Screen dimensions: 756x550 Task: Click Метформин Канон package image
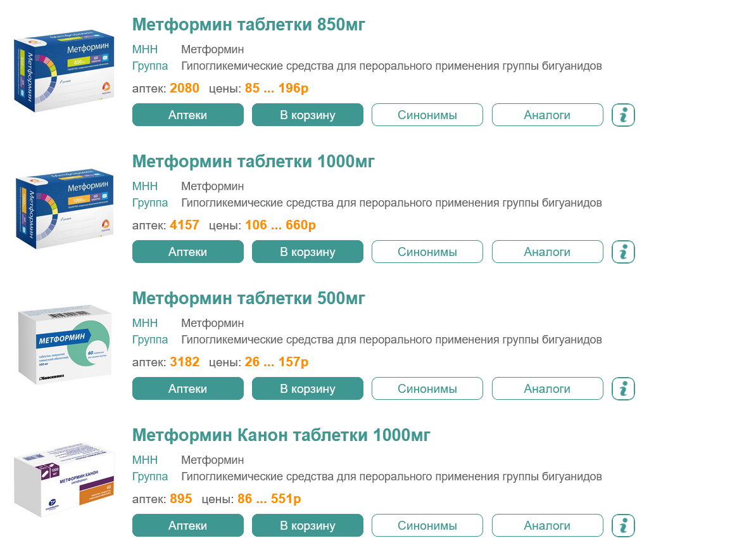tap(64, 482)
